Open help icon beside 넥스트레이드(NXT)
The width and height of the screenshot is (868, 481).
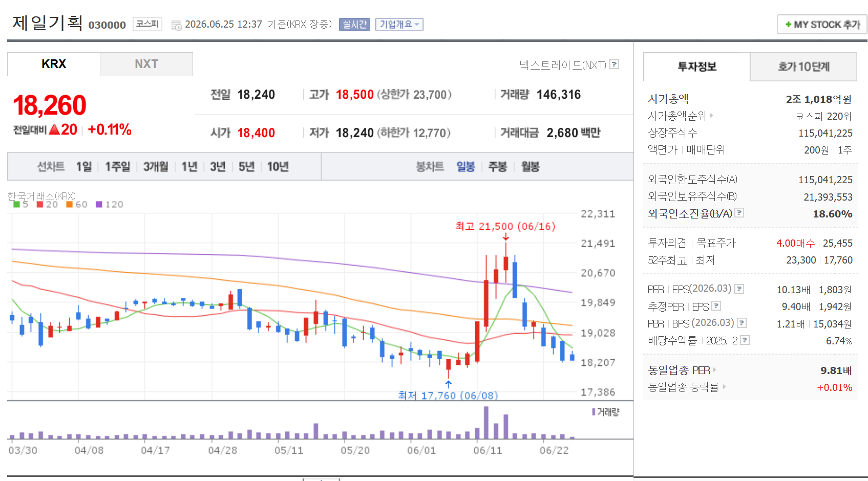(615, 64)
